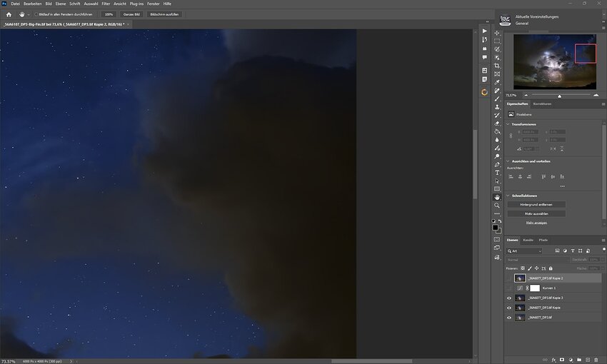
Task: Open the layer filter type dropdown
Action: (x=526, y=251)
